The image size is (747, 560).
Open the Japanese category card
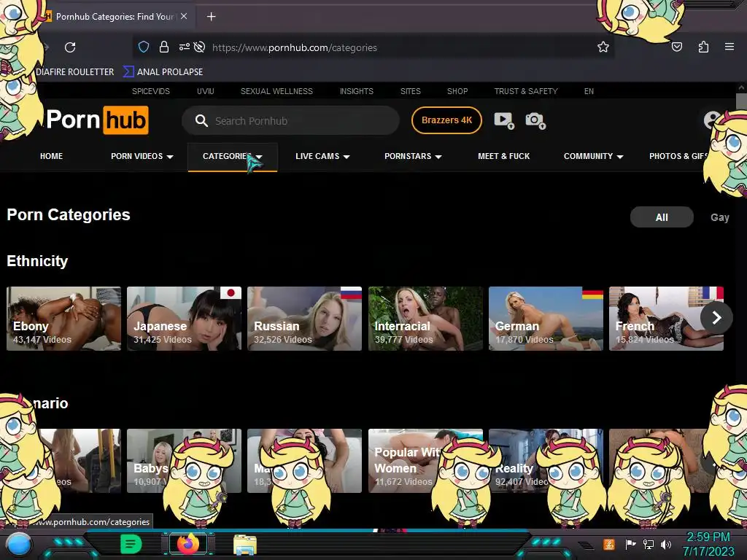(x=184, y=319)
